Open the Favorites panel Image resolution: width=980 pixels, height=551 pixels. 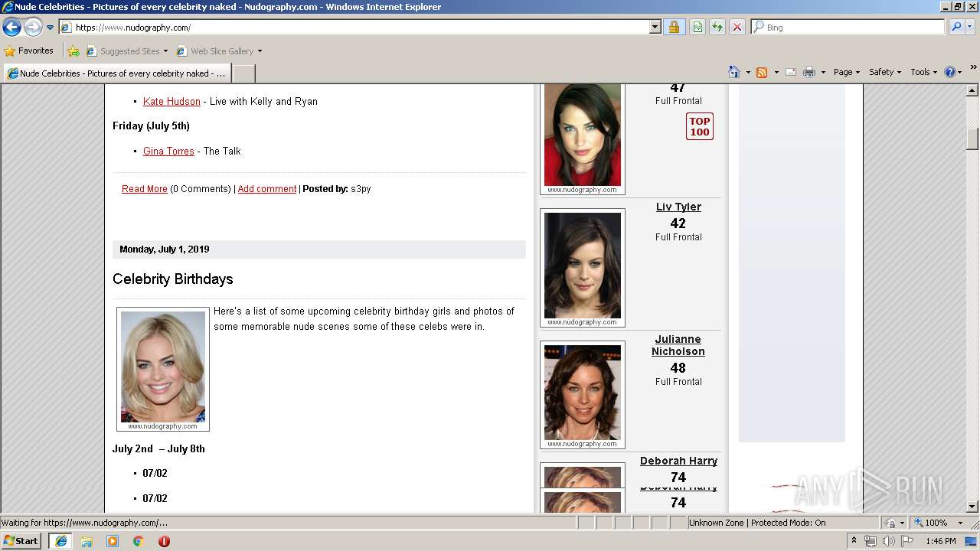(28, 51)
